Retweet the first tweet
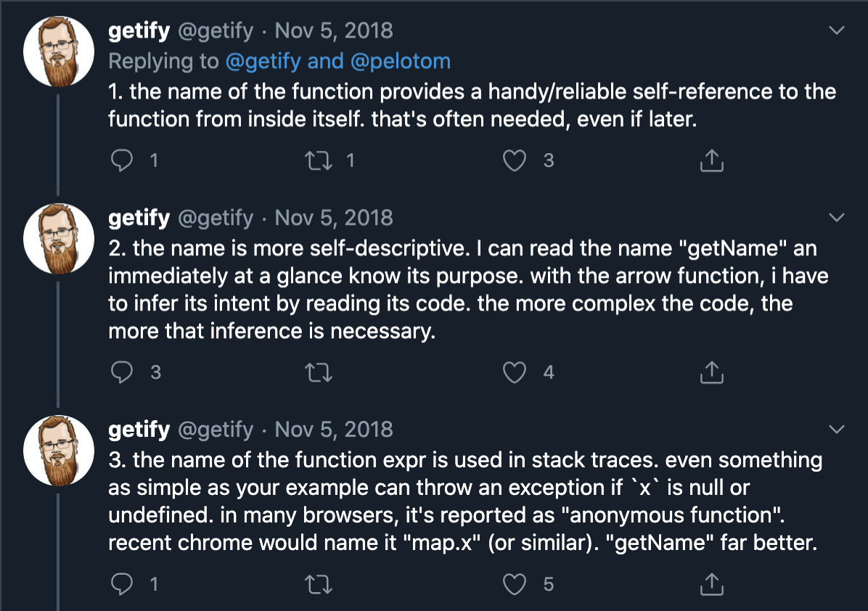The width and height of the screenshot is (868, 611). (319, 160)
